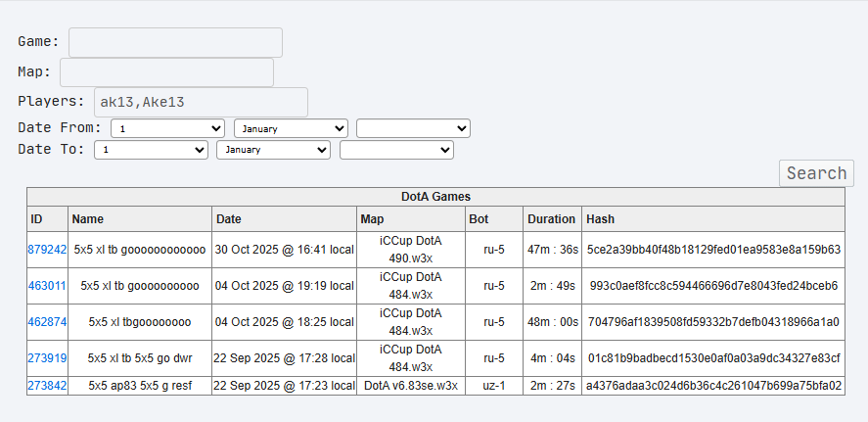Open game ID 879242 link
Image resolution: width=868 pixels, height=422 pixels.
48,250
